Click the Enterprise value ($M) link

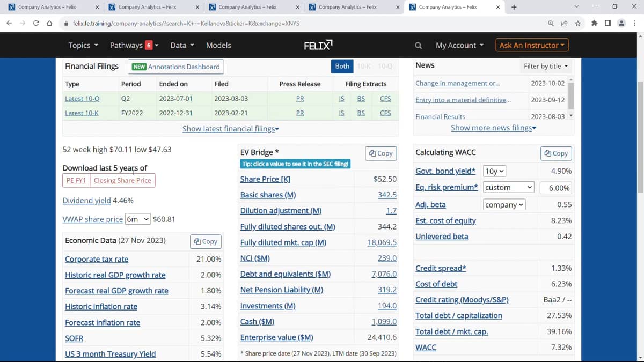[277, 337]
